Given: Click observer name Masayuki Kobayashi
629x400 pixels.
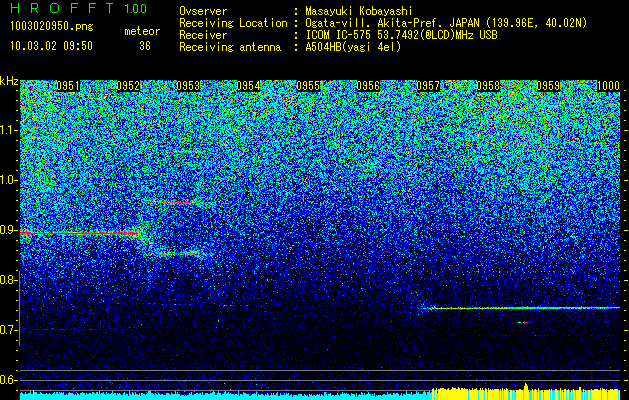Looking at the screenshot, I should (358, 12).
